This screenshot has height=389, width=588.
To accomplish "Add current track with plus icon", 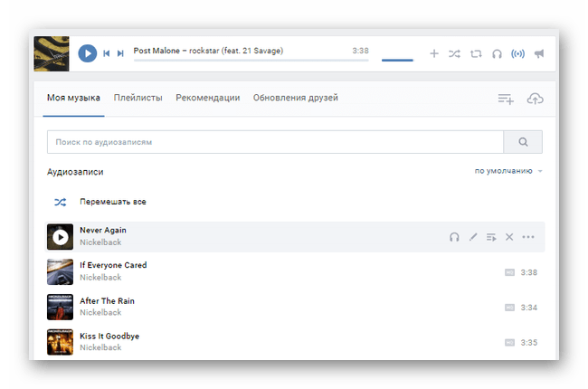I will tap(434, 53).
